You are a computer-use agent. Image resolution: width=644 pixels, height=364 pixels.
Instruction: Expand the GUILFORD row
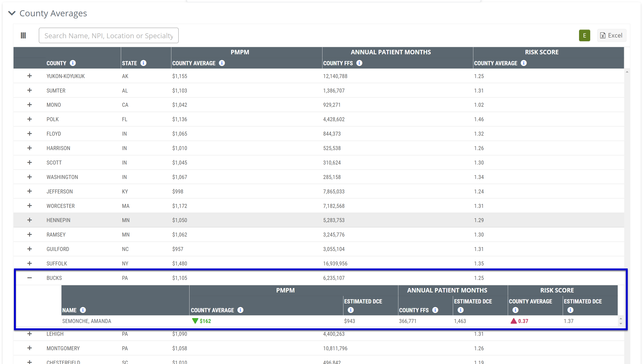(x=30, y=249)
